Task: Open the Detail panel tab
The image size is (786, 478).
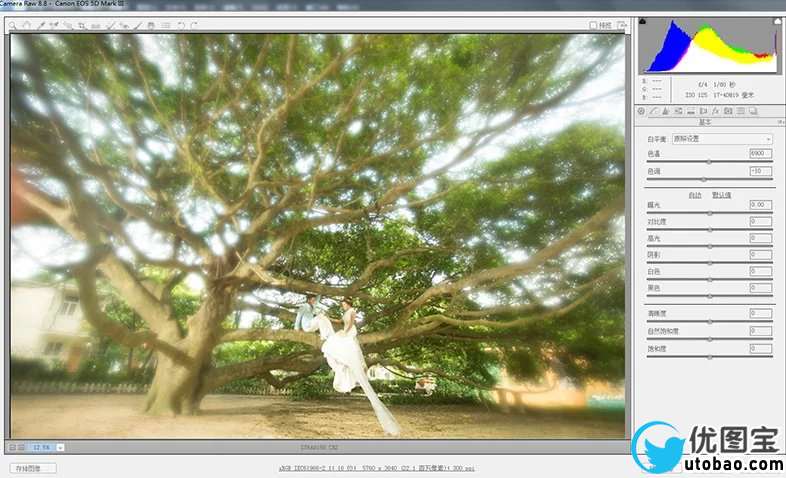Action: [666, 111]
